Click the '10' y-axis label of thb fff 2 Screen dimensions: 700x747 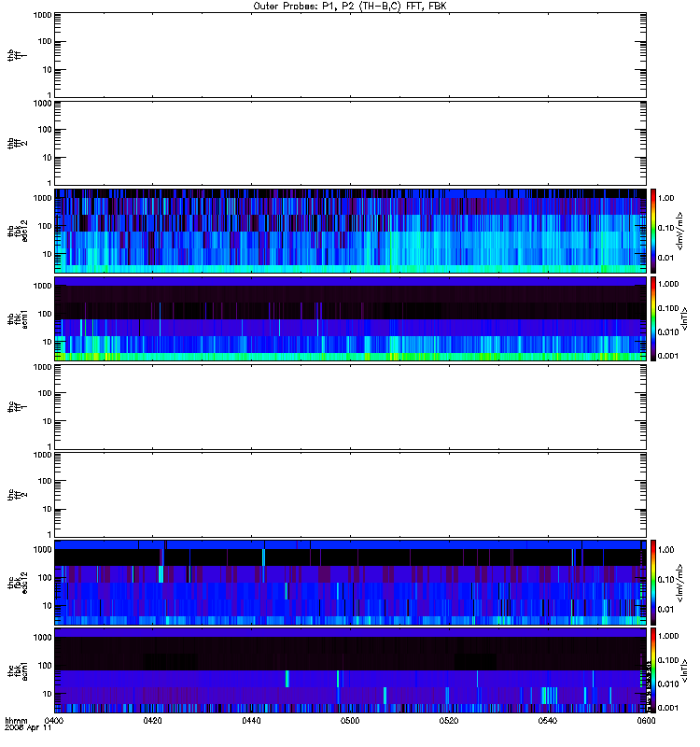[48, 158]
